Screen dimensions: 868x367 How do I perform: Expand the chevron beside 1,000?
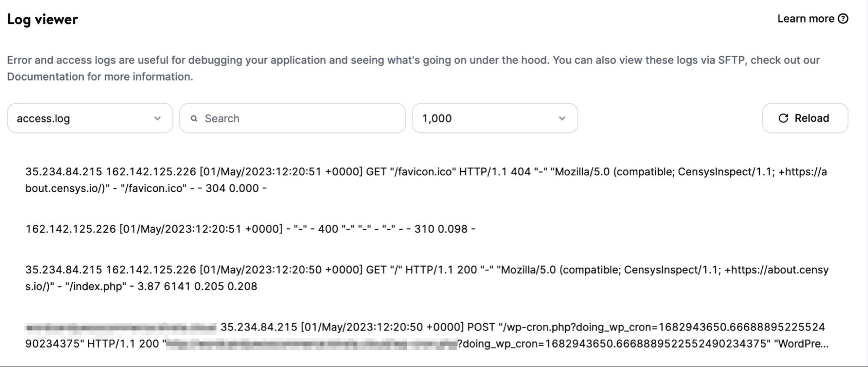(x=562, y=118)
